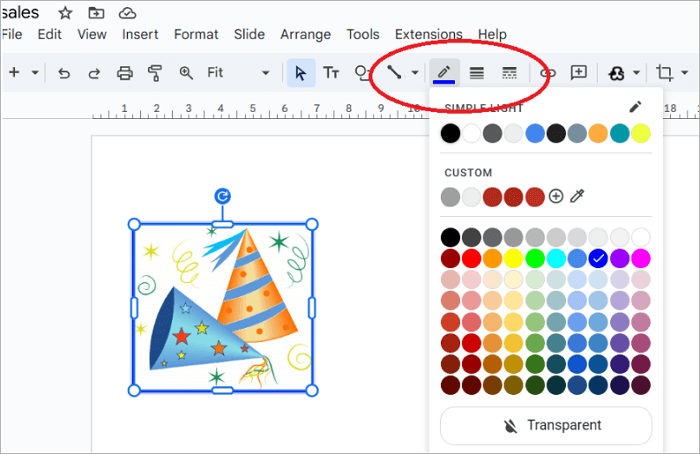Select the text box tool

(330, 73)
